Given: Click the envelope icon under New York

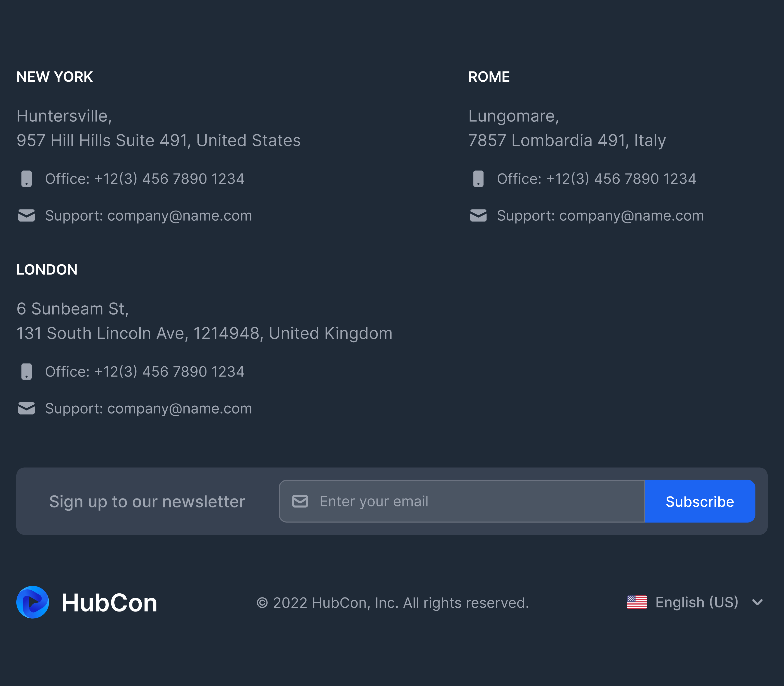Looking at the screenshot, I should pos(27,216).
